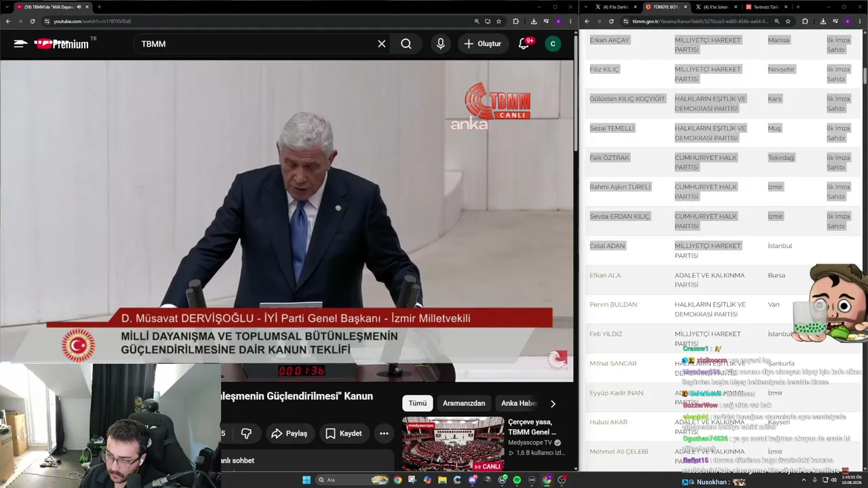Open the Gülüstan KILIÇ KOÇYİĞİT link
The image size is (868, 488).
[627, 99]
